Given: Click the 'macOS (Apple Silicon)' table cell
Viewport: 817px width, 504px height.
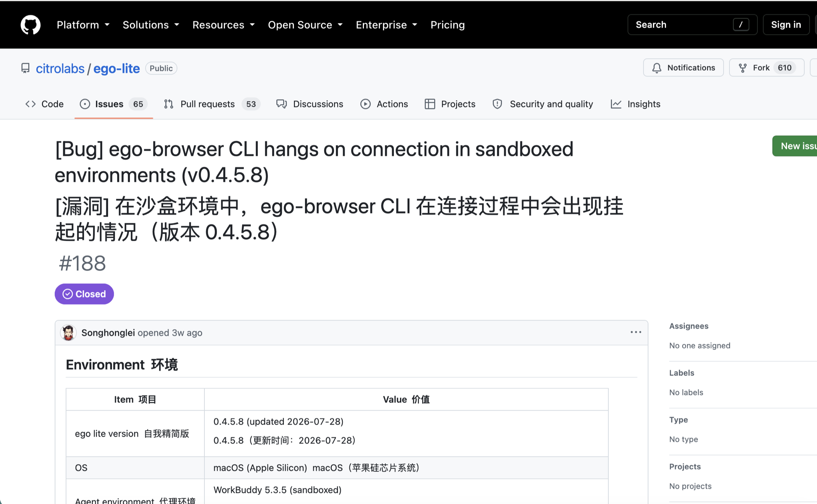Looking at the screenshot, I should pos(406,468).
